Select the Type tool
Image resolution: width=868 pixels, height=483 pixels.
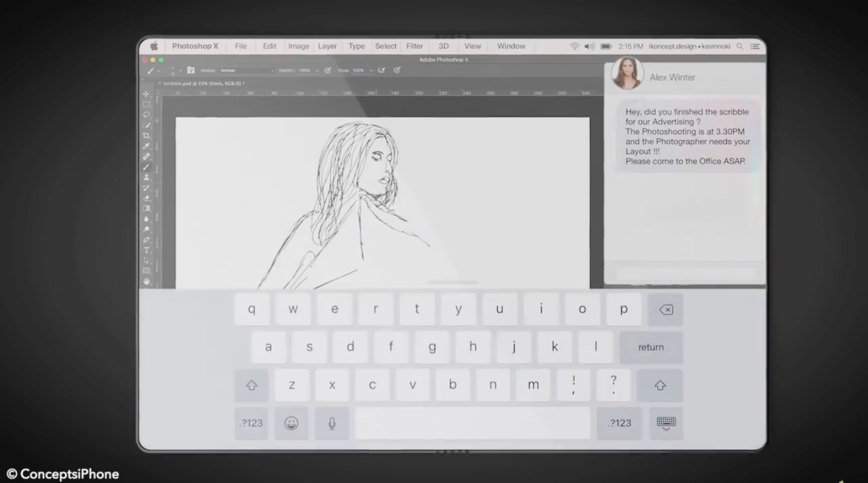point(146,250)
